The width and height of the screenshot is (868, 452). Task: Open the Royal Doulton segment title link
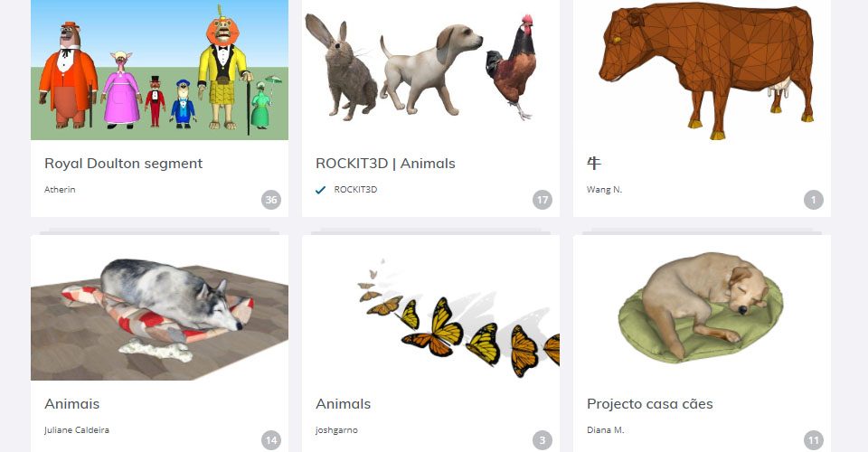pyautogui.click(x=124, y=164)
